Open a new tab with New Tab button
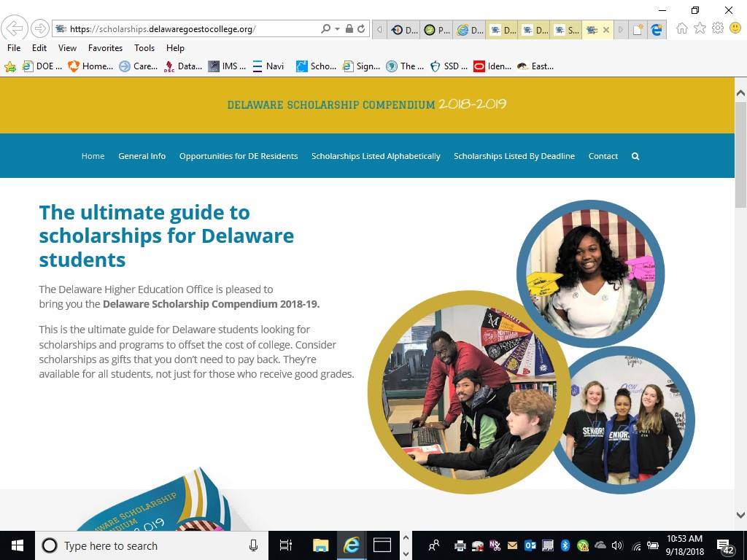 638,29
